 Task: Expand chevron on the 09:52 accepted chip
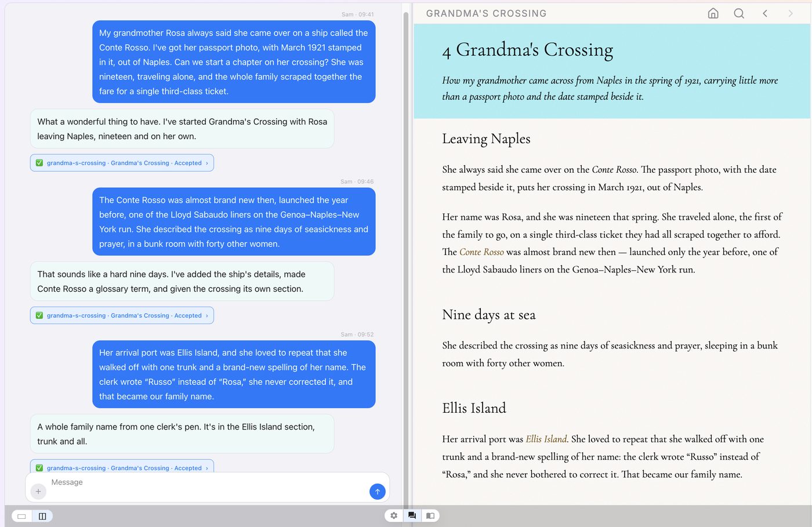206,468
